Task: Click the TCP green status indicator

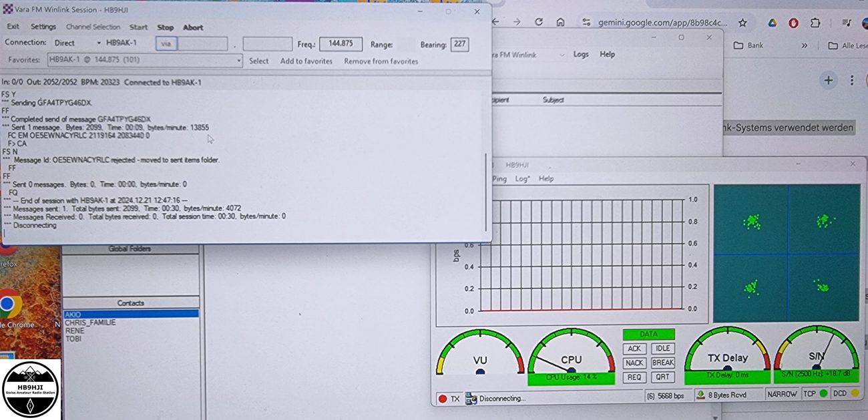Action: [x=823, y=394]
